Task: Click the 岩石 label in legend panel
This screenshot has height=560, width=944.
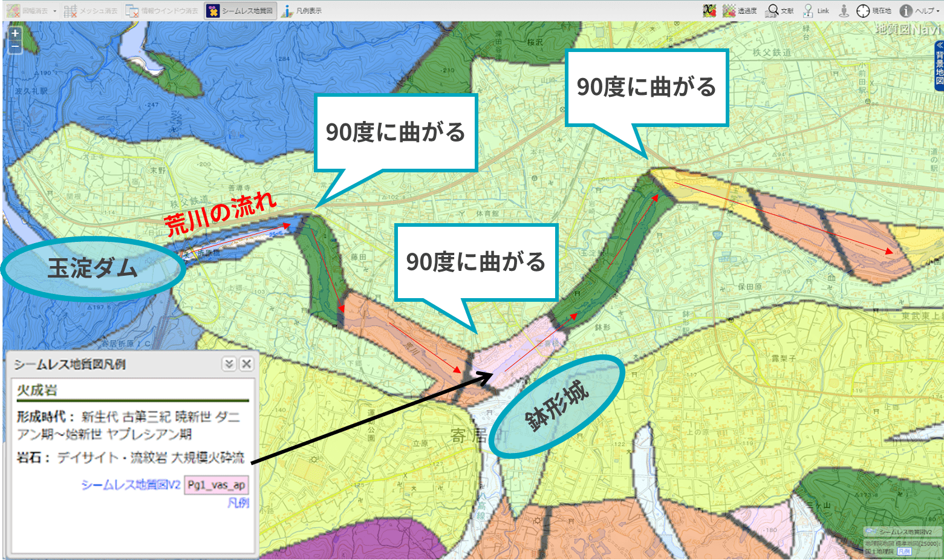Action: 33,458
